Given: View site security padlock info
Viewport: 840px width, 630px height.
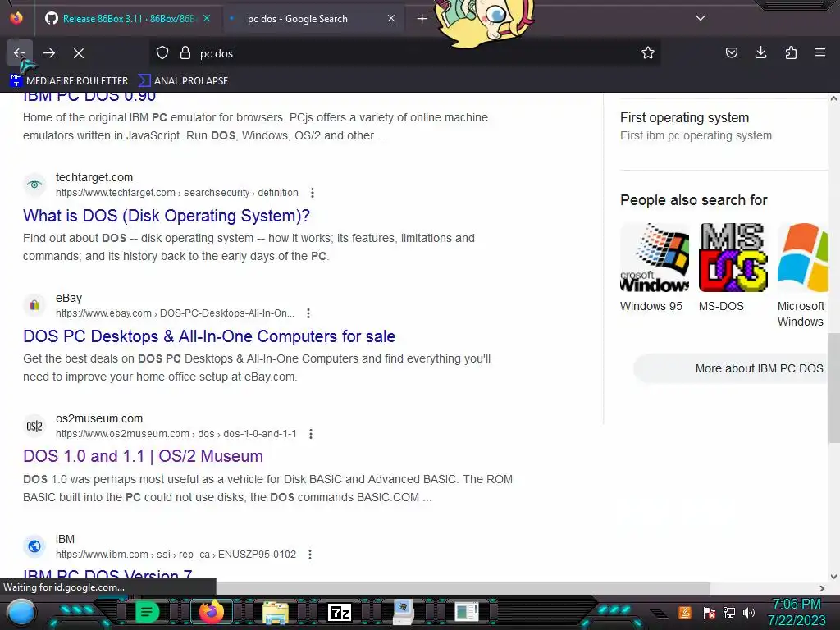Looking at the screenshot, I should (x=185, y=53).
